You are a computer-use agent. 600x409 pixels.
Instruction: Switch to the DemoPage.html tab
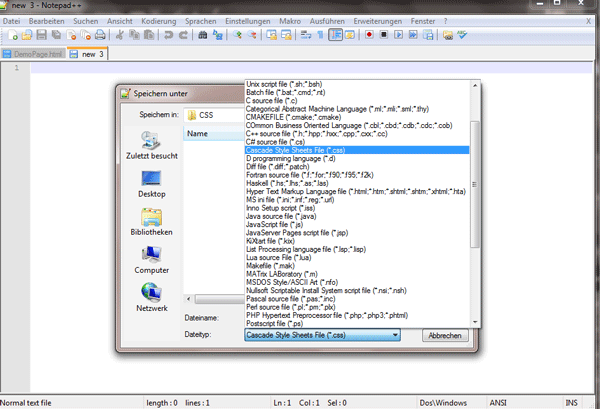(33, 54)
